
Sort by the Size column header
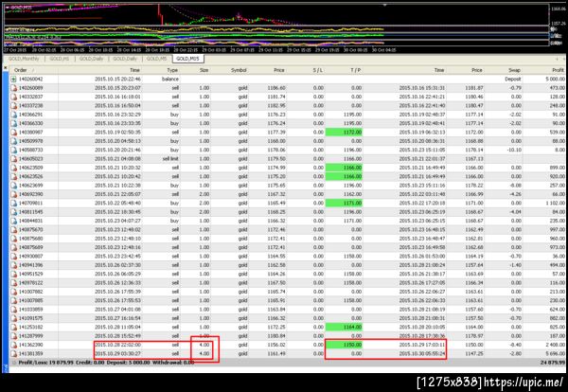point(204,70)
